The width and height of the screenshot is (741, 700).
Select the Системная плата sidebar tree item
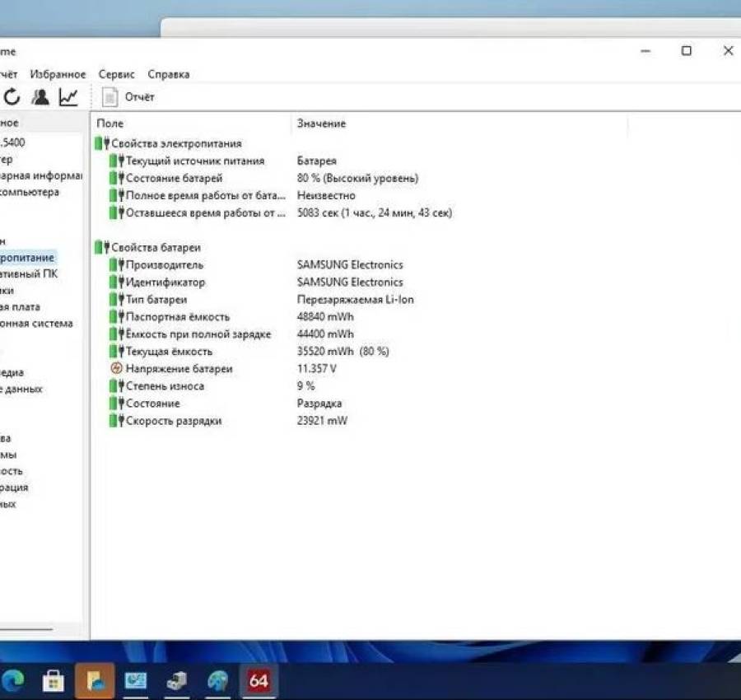pyautogui.click(x=20, y=306)
